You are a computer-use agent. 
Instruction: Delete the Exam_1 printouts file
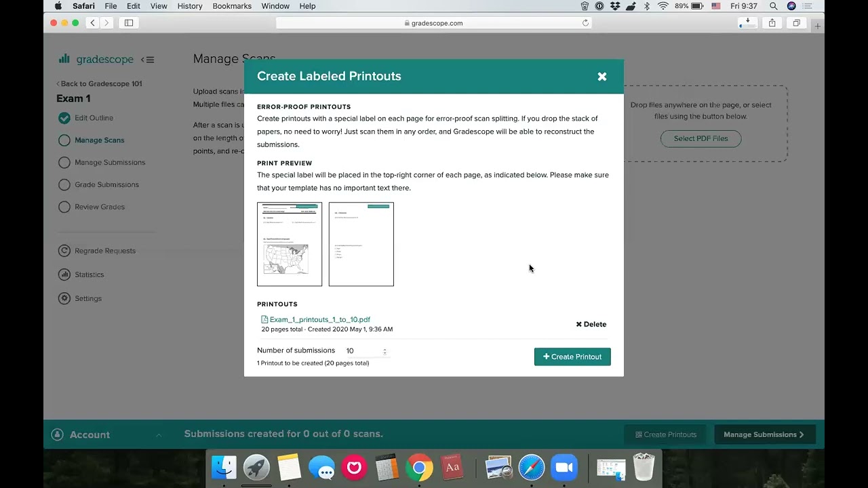591,324
